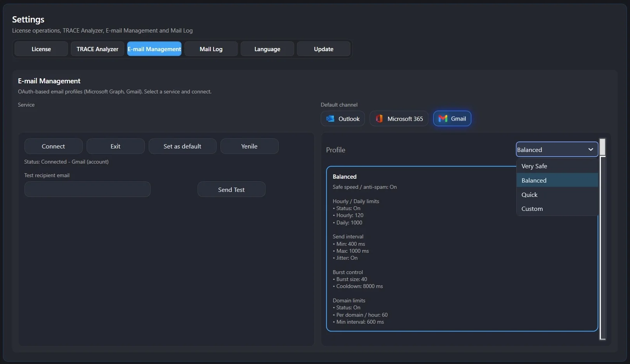This screenshot has width=630, height=364.
Task: Switch to the License tab
Action: point(40,49)
